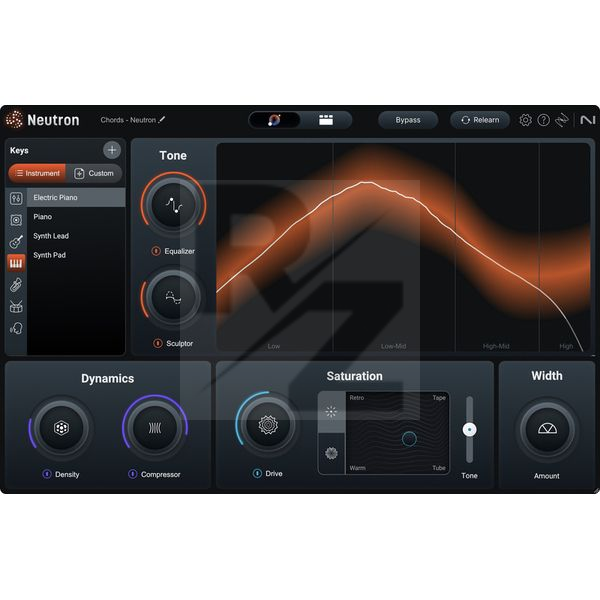Toggle Equalizer power button
The image size is (600, 600).
[156, 251]
